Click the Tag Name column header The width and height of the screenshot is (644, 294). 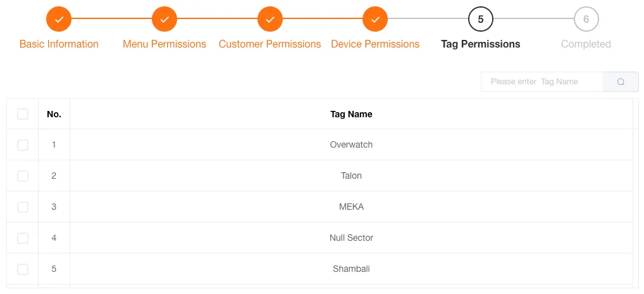351,115
